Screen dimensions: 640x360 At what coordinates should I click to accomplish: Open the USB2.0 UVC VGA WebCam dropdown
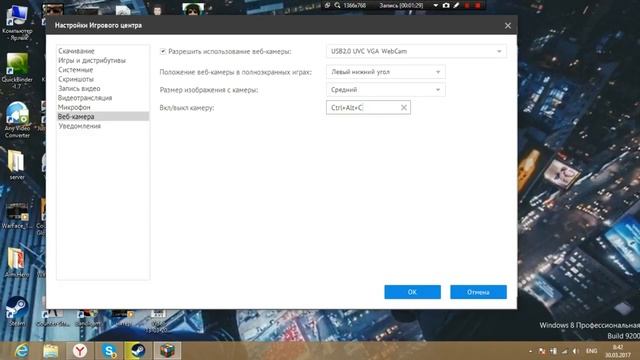(x=416, y=51)
